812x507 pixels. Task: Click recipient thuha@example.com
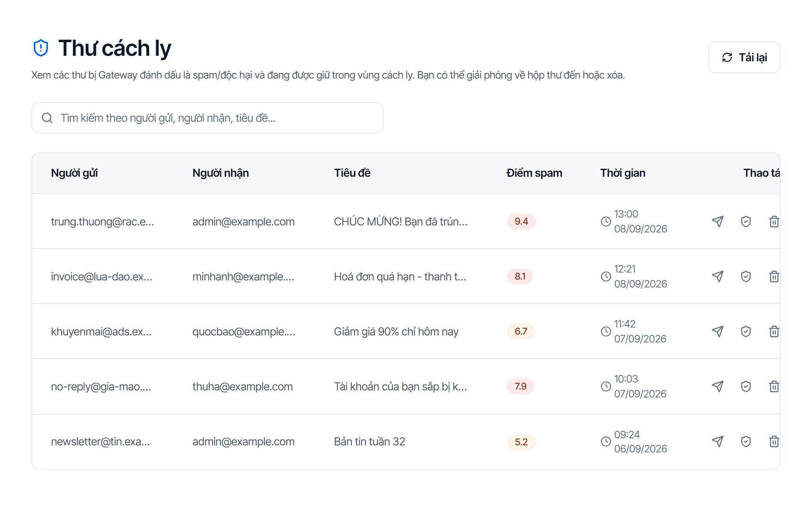pyautogui.click(x=242, y=386)
